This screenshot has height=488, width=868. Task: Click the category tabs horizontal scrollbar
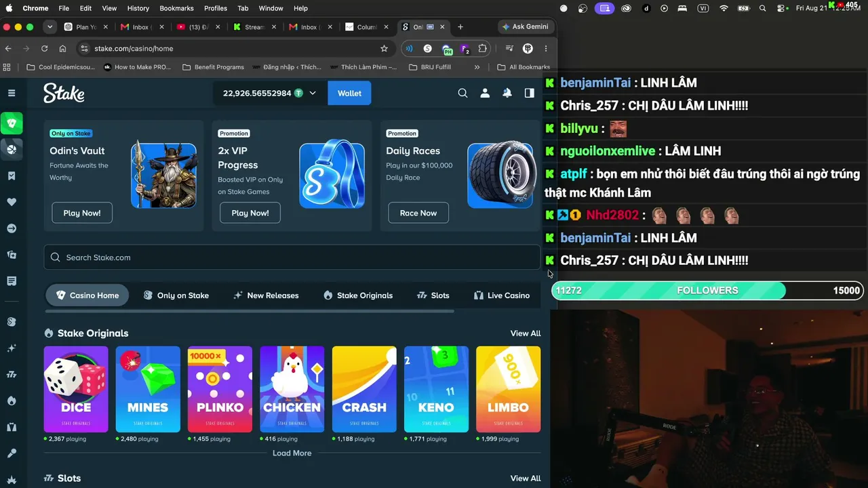[250, 311]
